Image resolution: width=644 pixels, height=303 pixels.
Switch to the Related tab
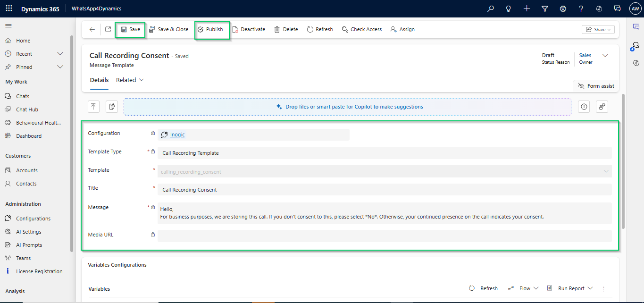click(130, 80)
